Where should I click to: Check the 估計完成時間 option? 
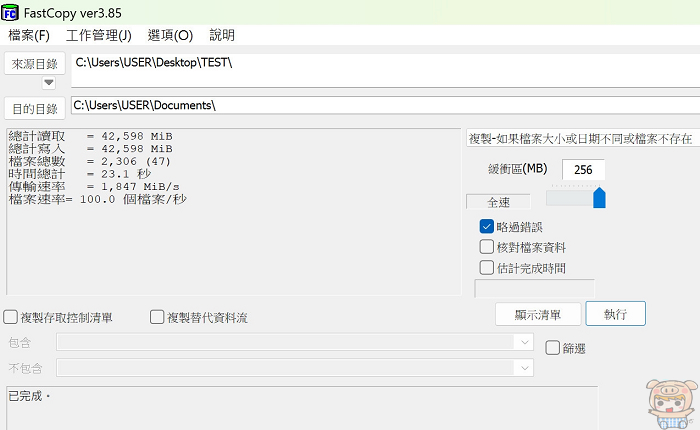[487, 267]
